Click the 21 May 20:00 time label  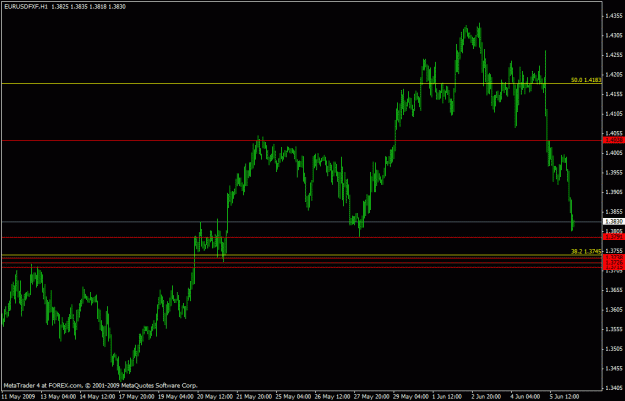pyautogui.click(x=254, y=397)
